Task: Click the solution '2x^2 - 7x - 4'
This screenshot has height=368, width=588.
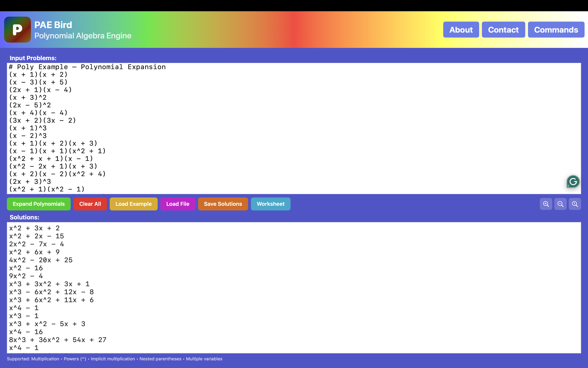Action: click(37, 244)
